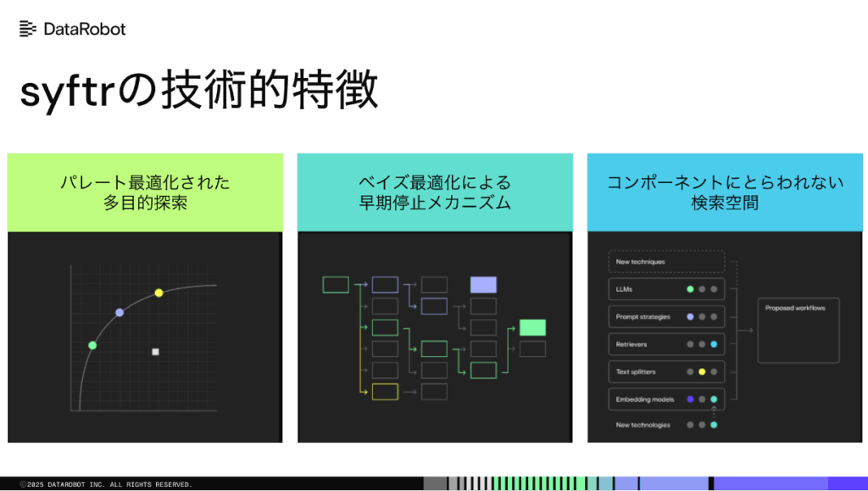Click the yellow dot on the Pareto curve

coord(159,293)
